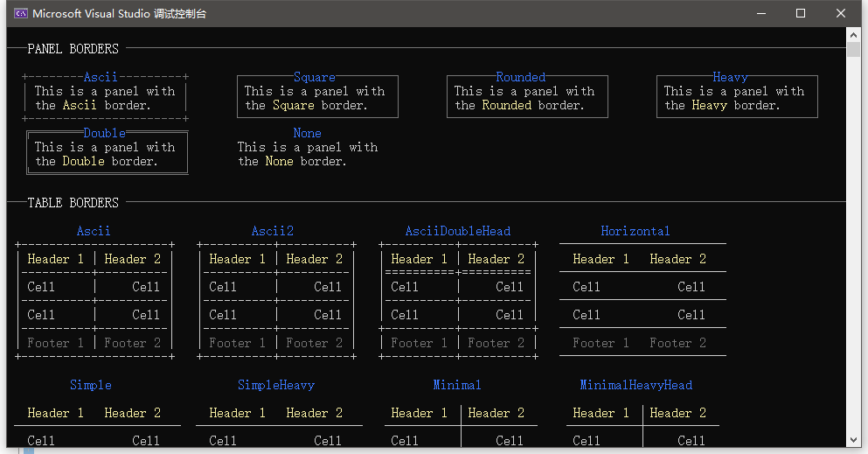Click the 'Minimal' table title
This screenshot has height=454, width=868.
(x=457, y=385)
